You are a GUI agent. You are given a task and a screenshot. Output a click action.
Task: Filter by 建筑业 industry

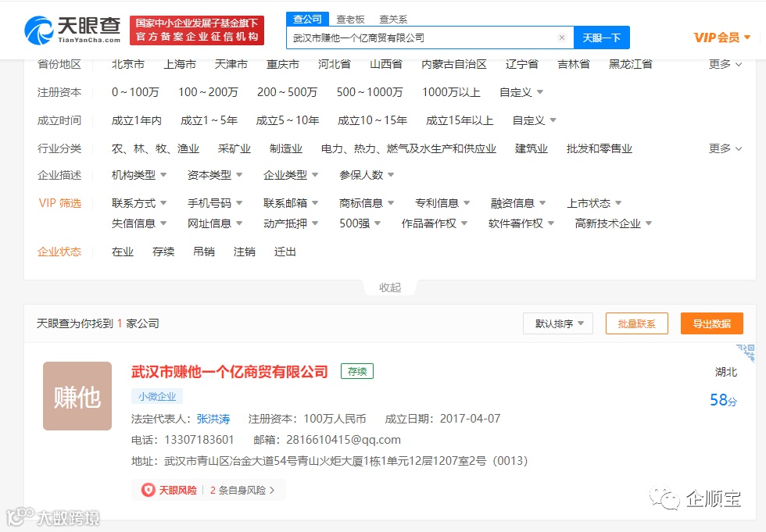pyautogui.click(x=531, y=148)
